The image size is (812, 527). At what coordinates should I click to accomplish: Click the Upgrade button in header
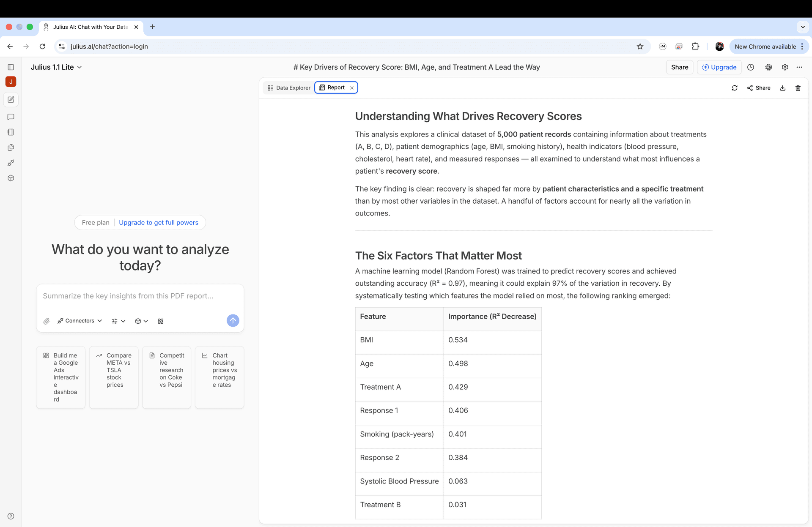click(719, 67)
